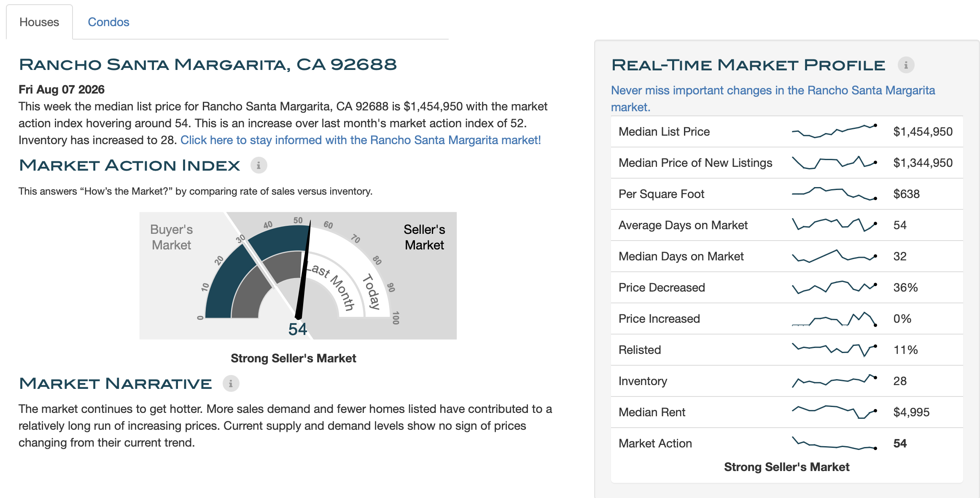
Task: Select the Houses tab
Action: pos(39,22)
